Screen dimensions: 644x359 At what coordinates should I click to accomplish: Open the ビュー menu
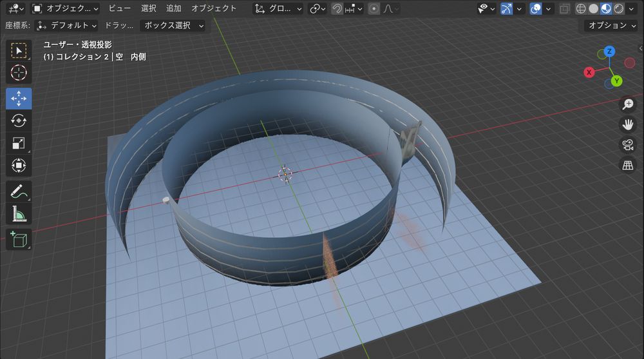[x=120, y=8]
